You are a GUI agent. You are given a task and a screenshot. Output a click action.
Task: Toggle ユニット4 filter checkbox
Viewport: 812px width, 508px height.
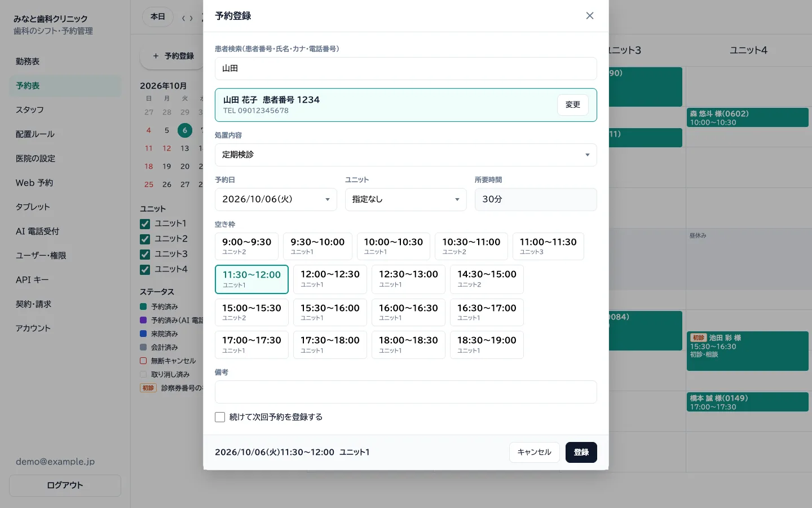tap(145, 270)
